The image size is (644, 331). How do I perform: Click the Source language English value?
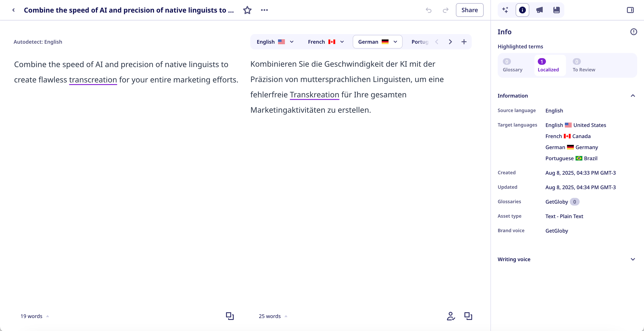pyautogui.click(x=554, y=111)
